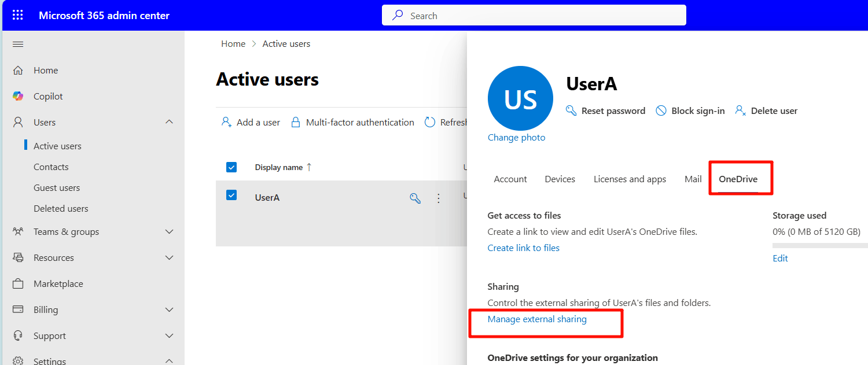Click the Settings gear icon in sidebar
The image size is (868, 365).
(x=18, y=361)
